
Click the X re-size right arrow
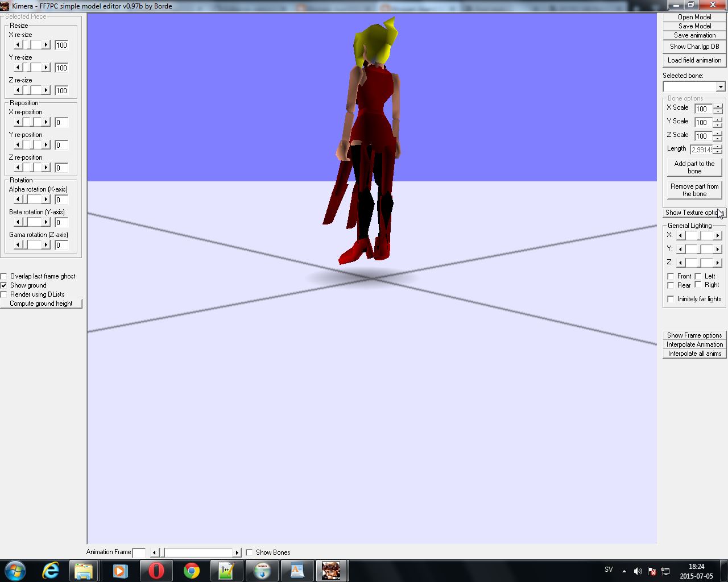(46, 45)
